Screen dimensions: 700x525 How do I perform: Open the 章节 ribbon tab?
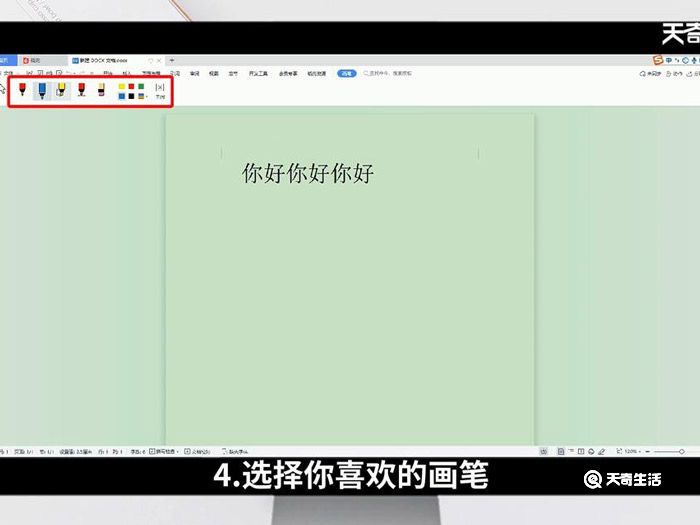click(233, 74)
